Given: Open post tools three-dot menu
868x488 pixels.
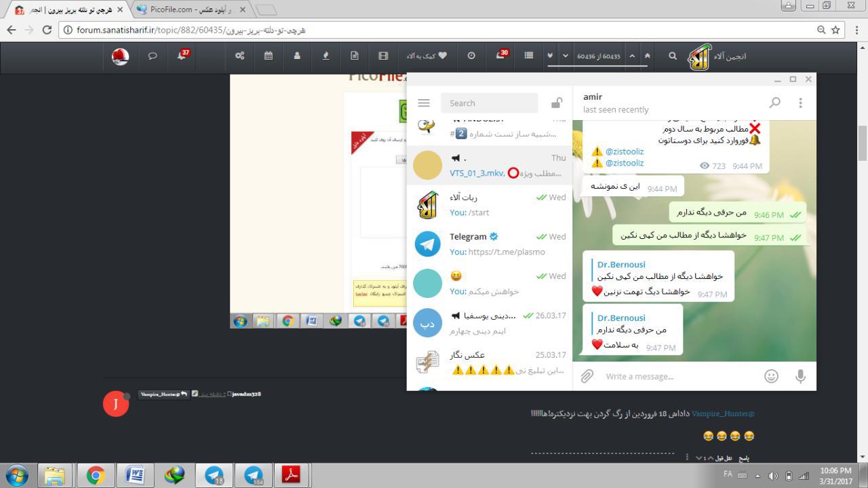Looking at the screenshot, I should (x=687, y=457).
